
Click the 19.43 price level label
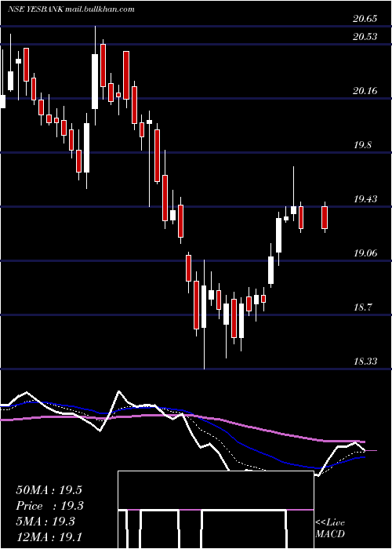pos(365,199)
